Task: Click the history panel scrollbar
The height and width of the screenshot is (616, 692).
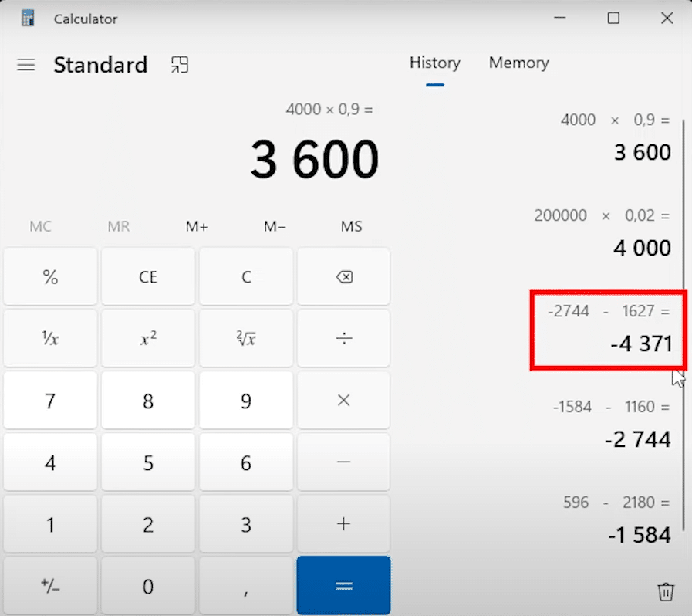Action: 684,309
